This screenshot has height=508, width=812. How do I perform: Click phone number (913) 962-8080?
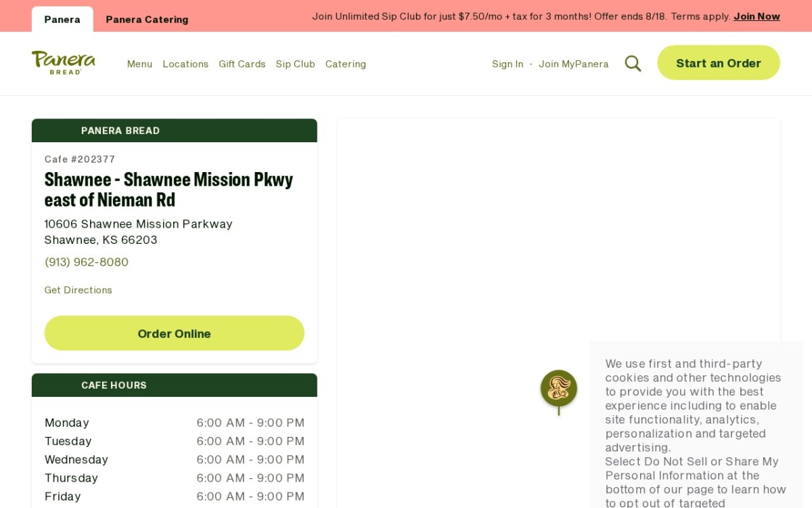tap(87, 262)
